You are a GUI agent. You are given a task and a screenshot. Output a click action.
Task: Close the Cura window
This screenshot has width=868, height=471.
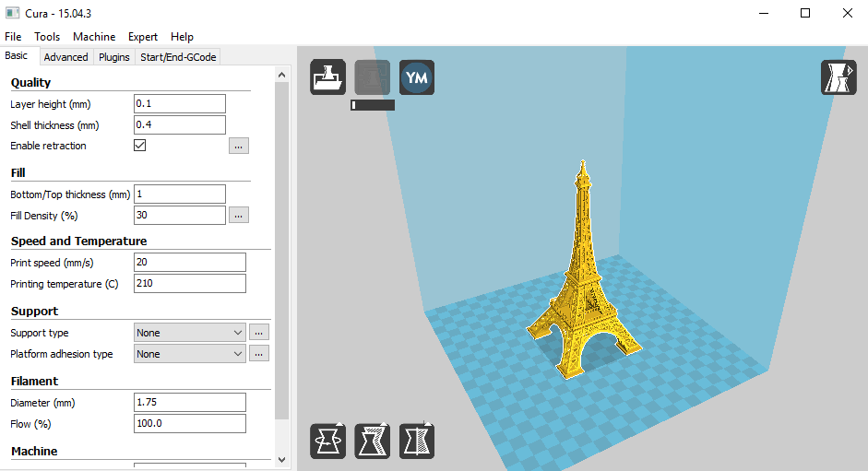(x=848, y=13)
